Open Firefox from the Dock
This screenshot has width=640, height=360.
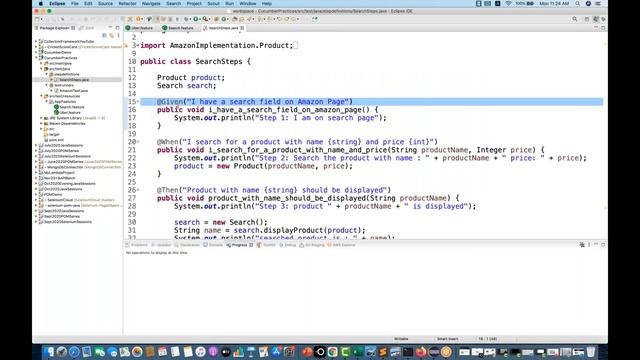tap(421, 351)
